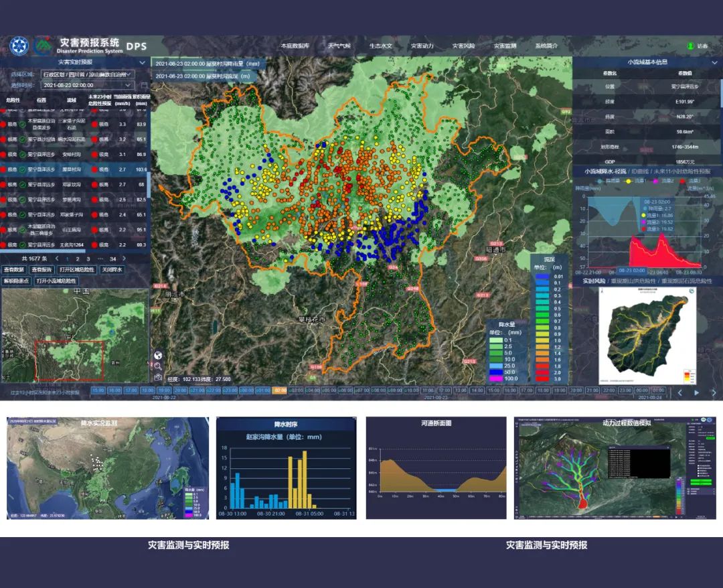Collapse the 灾害实时预报 panel chevron
This screenshot has height=588, width=723.
pos(142,62)
